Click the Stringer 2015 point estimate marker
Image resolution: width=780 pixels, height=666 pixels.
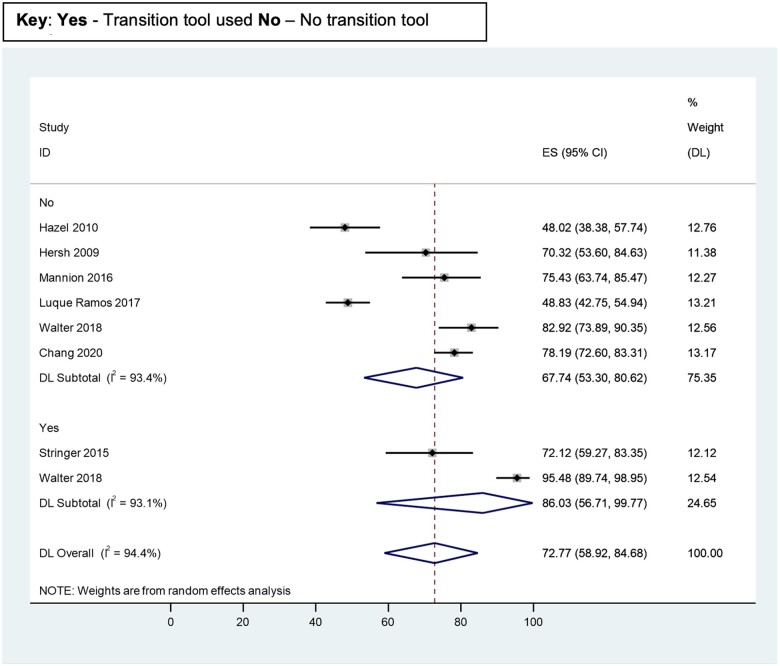coord(432,452)
